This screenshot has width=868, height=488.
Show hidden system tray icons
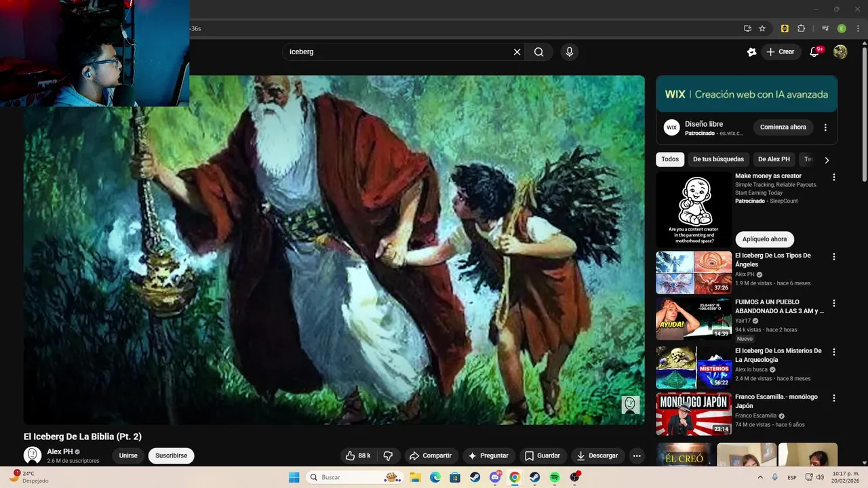point(760,477)
